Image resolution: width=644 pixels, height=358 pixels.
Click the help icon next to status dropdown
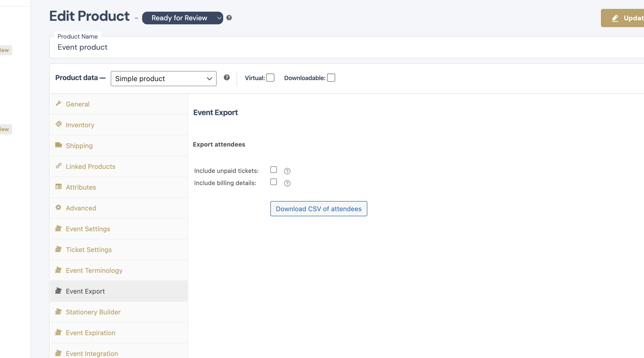coord(229,18)
